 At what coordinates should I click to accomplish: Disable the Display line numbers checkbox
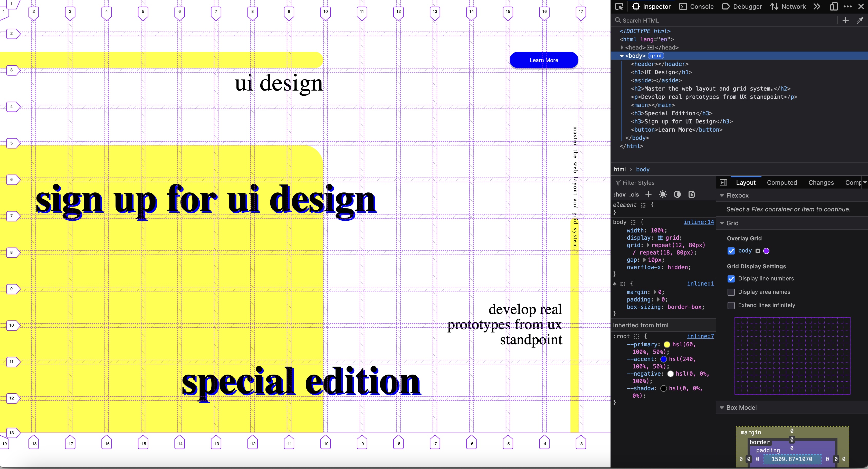pos(731,279)
